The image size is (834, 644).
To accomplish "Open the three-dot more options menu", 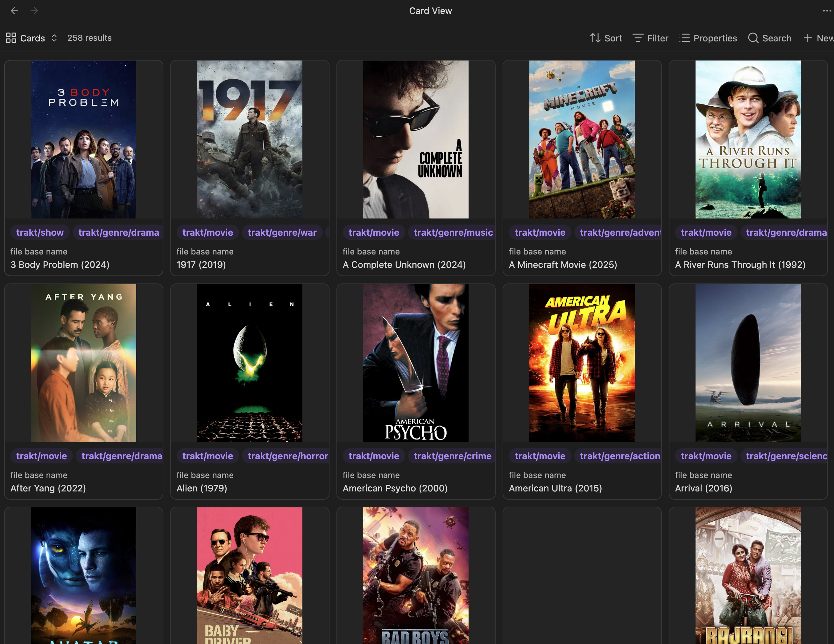I will (x=827, y=11).
